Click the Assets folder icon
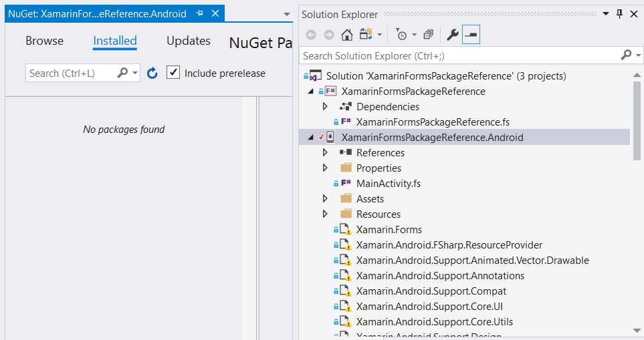This screenshot has width=644, height=340. (x=346, y=198)
